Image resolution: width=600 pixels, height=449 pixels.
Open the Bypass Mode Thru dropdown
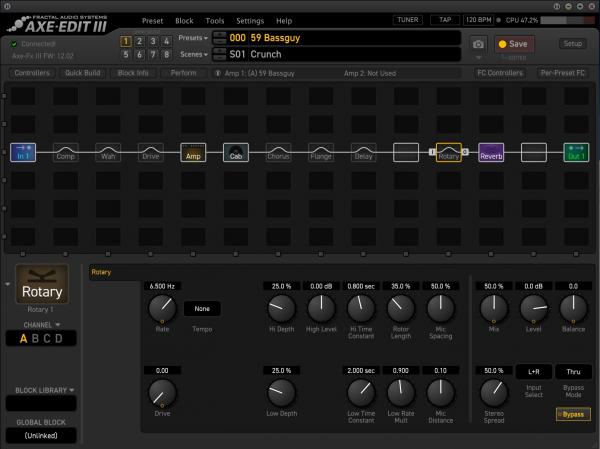pos(573,372)
